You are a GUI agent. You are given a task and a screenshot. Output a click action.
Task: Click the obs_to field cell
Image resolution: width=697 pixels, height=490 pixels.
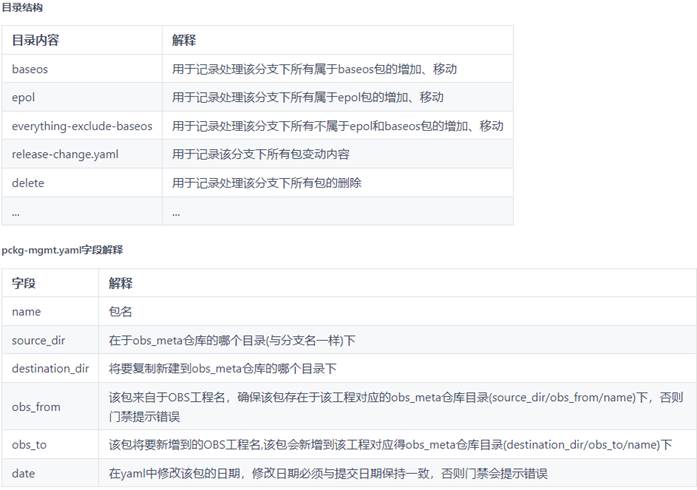point(30,444)
